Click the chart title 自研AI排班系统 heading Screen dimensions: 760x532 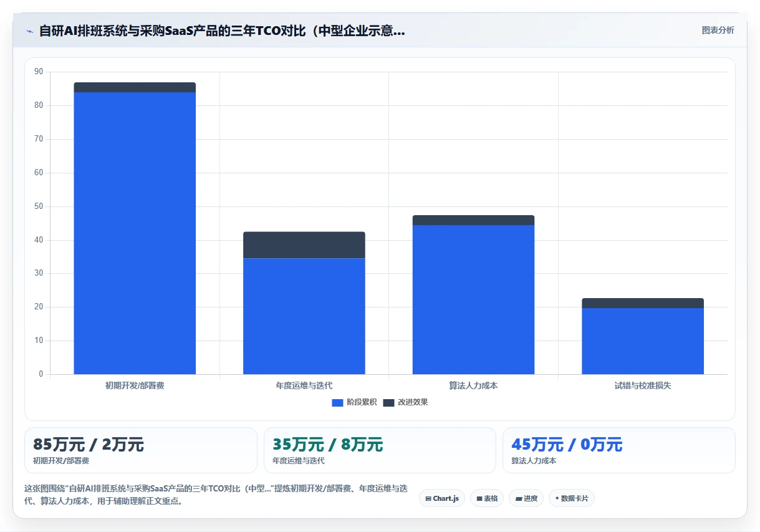click(x=222, y=31)
